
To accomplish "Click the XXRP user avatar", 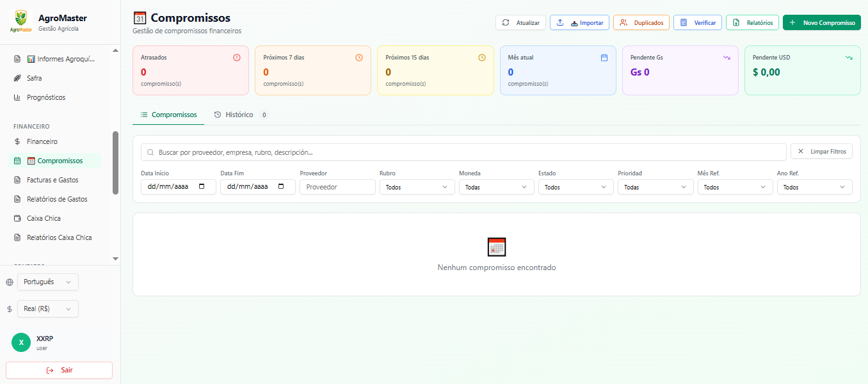I will 21,342.
